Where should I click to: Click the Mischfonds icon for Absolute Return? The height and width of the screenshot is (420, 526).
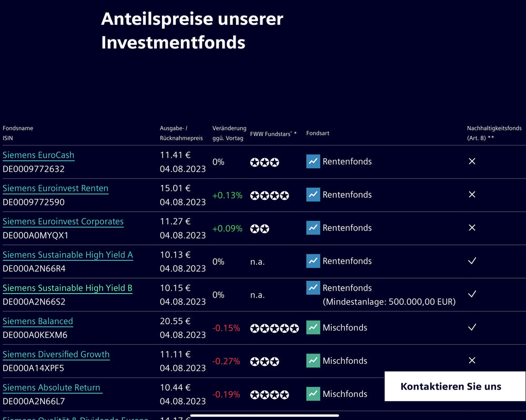(x=313, y=394)
